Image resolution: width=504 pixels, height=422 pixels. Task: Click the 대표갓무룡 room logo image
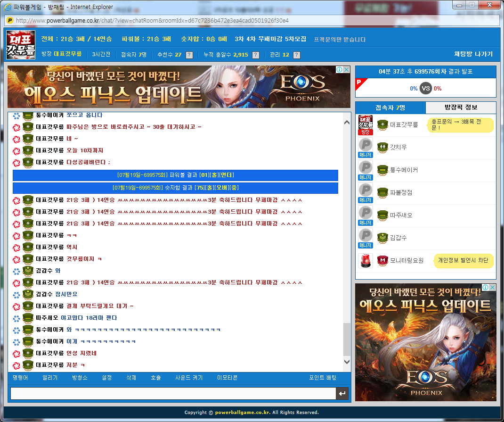pos(21,45)
